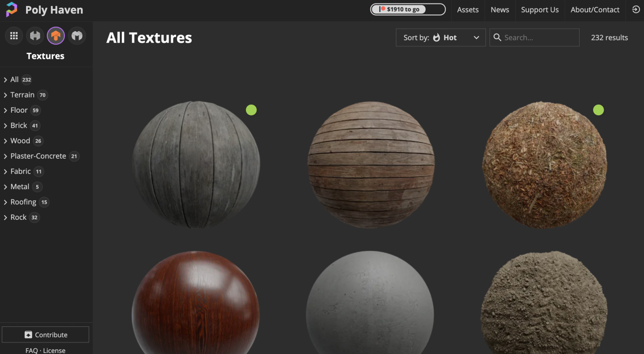Select the Plaster-Concrete category label
The height and width of the screenshot is (354, 644).
click(x=38, y=156)
